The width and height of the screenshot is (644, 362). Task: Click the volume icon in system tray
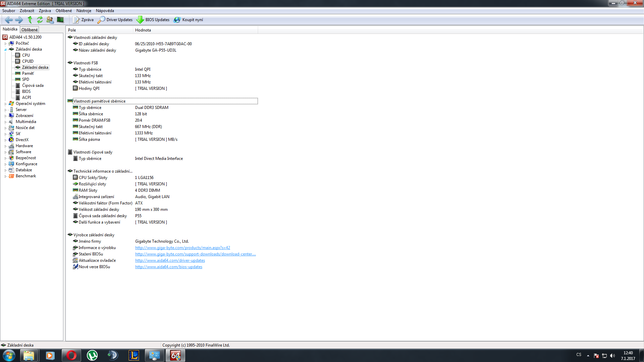pos(612,356)
